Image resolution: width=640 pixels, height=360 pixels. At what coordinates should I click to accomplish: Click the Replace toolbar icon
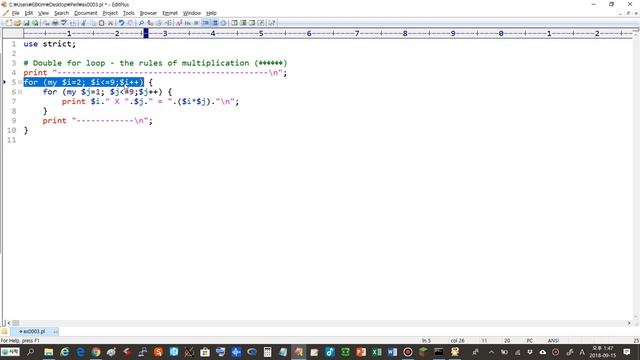point(150,23)
